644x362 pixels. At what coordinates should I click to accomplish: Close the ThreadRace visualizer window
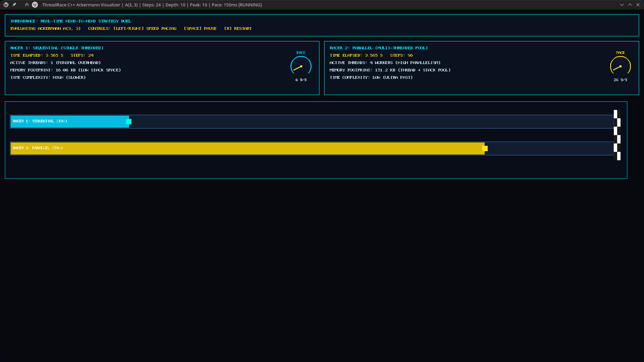coord(638,5)
